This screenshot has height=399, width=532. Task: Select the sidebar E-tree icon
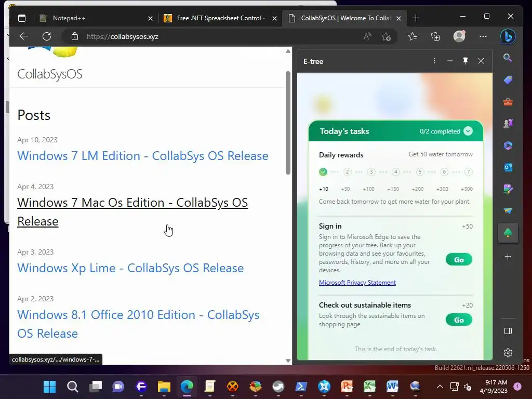pos(508,233)
